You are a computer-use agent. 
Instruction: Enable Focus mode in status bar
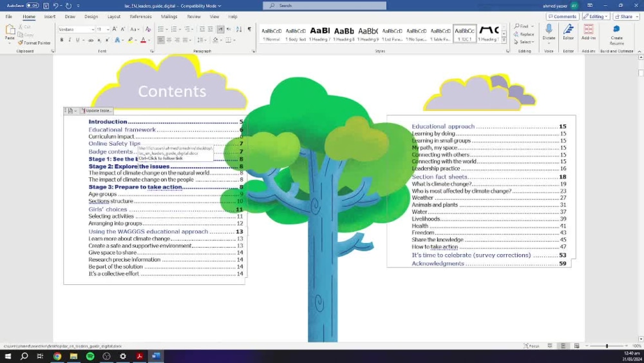point(531,346)
